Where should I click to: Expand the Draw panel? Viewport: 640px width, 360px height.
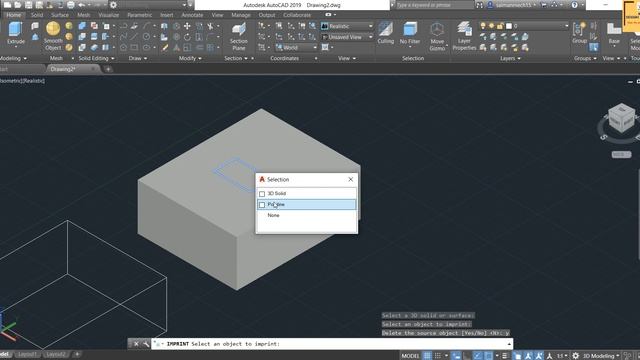tap(138, 58)
